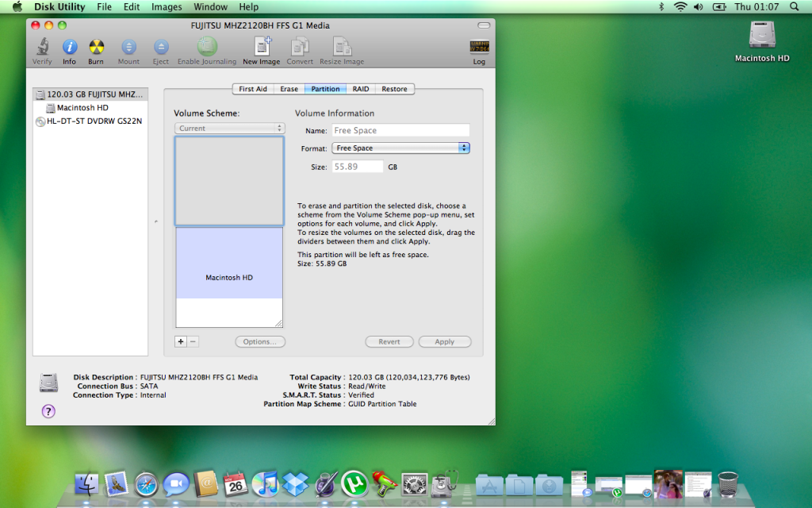The image size is (812, 508).
Task: Launch iTunes from the dock
Action: [265, 484]
